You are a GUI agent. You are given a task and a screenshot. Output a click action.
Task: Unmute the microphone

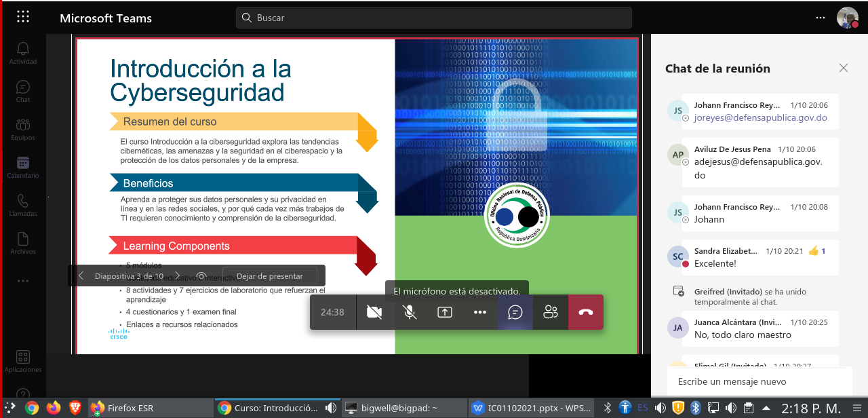coord(409,312)
